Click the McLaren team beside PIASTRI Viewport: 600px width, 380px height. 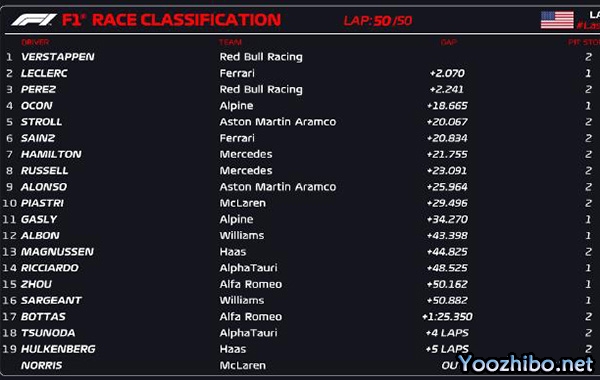point(243,203)
